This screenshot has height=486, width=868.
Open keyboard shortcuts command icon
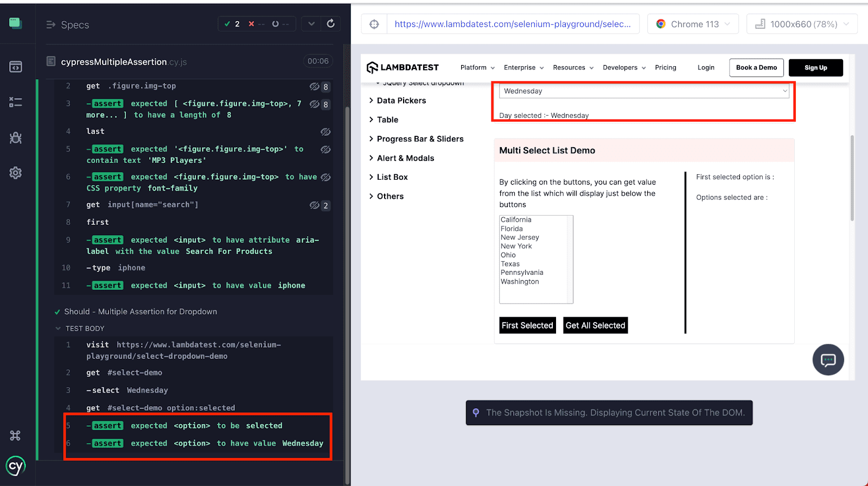coord(15,435)
